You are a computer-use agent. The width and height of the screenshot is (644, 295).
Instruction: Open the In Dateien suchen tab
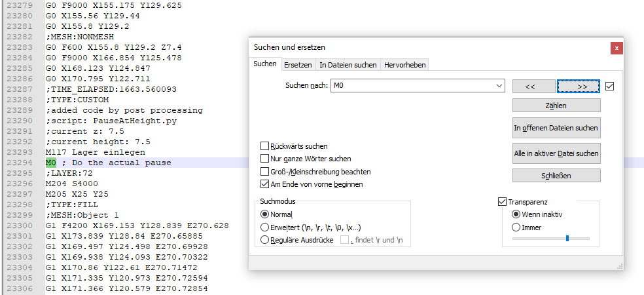pyautogui.click(x=348, y=65)
